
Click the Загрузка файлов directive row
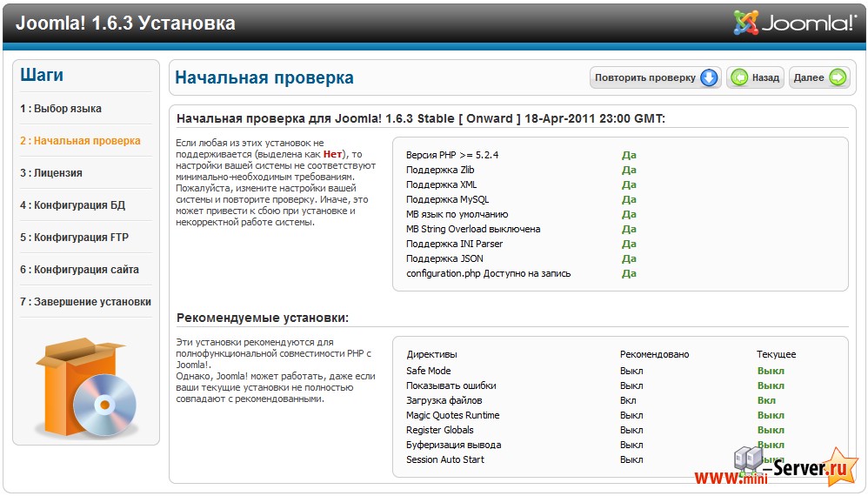point(444,400)
